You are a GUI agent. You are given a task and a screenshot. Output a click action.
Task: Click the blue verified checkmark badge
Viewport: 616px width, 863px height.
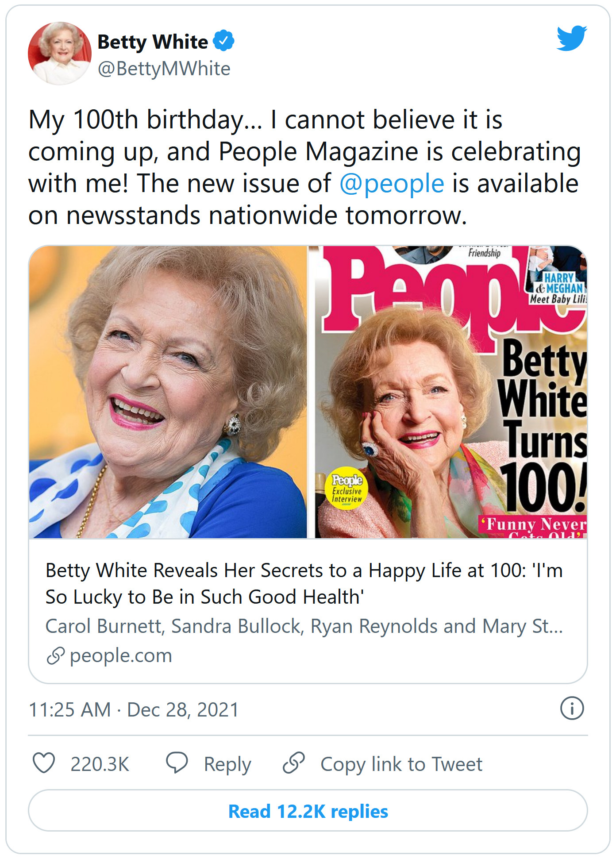223,41
